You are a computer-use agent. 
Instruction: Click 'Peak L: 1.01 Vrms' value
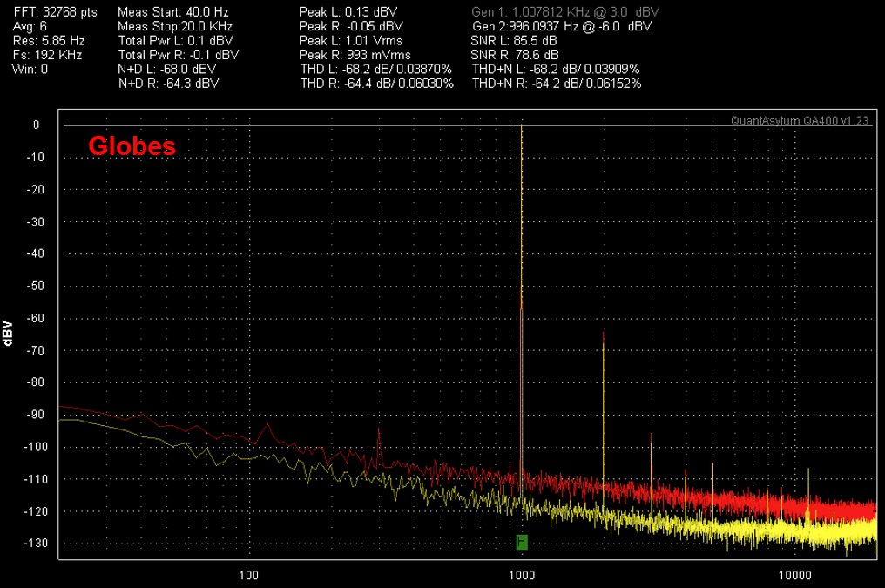(350, 41)
